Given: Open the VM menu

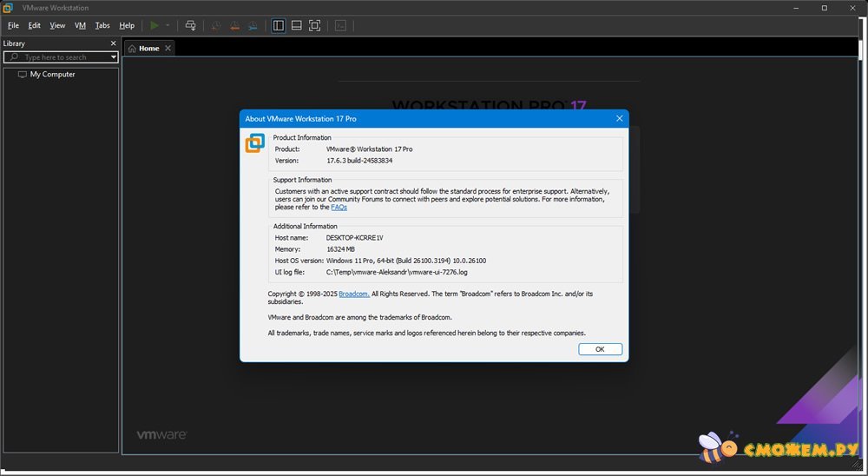Looking at the screenshot, I should pos(80,26).
